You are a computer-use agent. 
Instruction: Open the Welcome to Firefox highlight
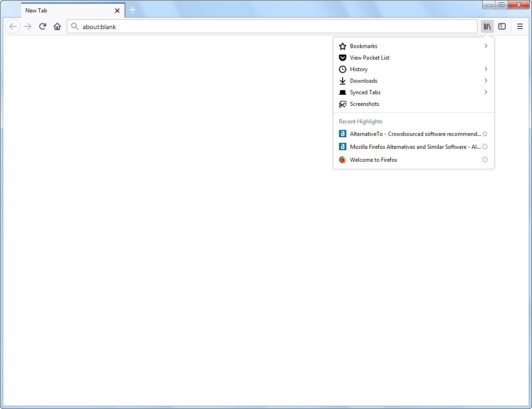414,159
